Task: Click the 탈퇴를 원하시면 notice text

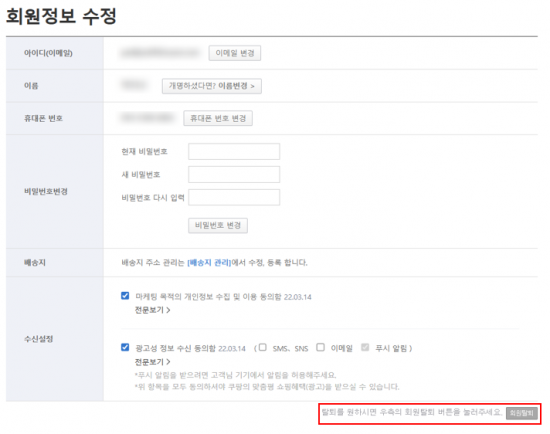Action: tap(412, 412)
